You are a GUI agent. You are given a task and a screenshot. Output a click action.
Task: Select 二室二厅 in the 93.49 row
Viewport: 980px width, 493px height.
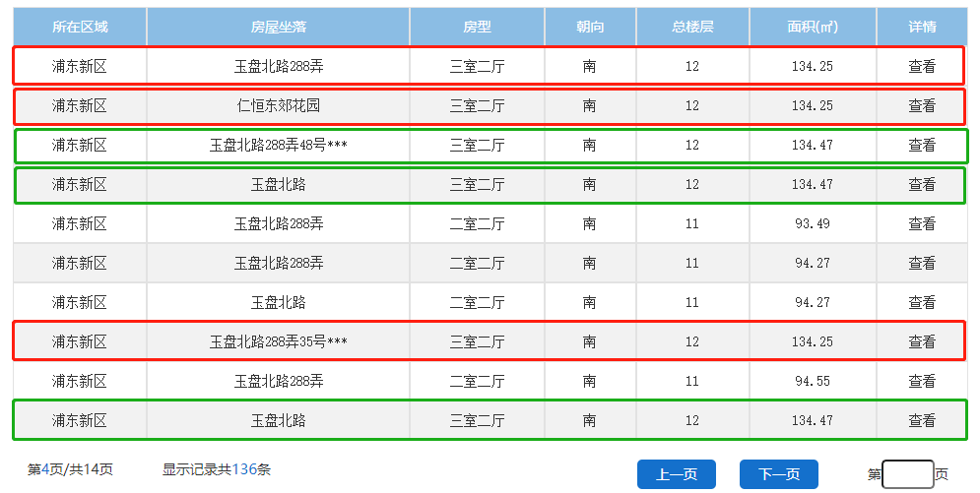coord(477,223)
